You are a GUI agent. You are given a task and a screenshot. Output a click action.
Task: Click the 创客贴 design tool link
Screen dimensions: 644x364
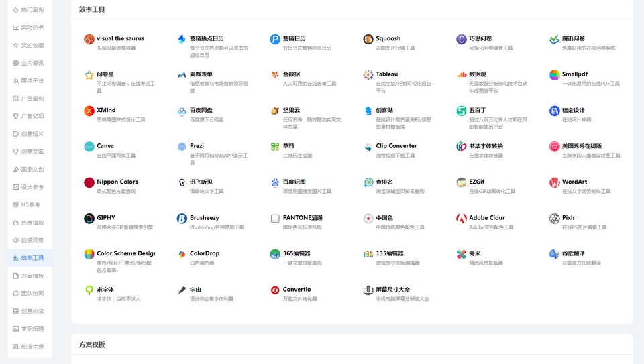[384, 110]
